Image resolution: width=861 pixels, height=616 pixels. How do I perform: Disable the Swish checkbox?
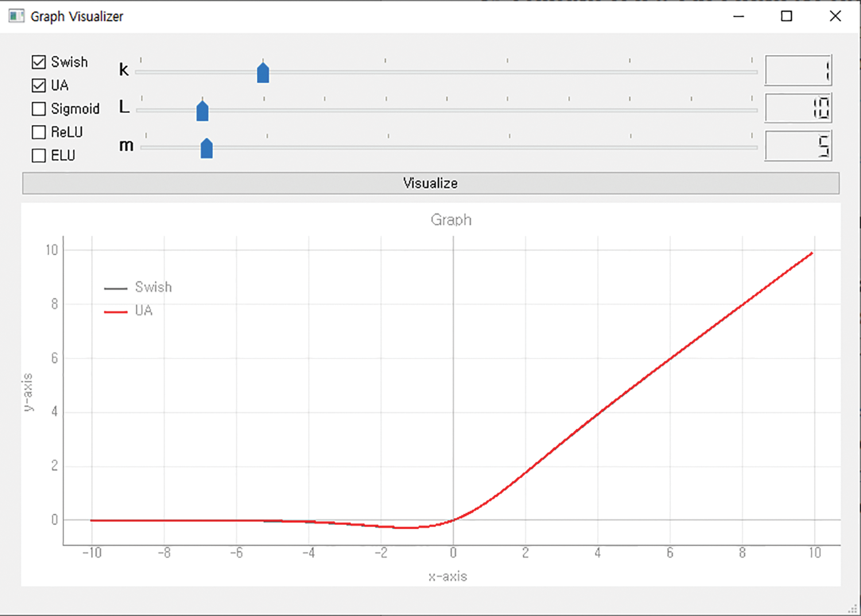click(38, 62)
